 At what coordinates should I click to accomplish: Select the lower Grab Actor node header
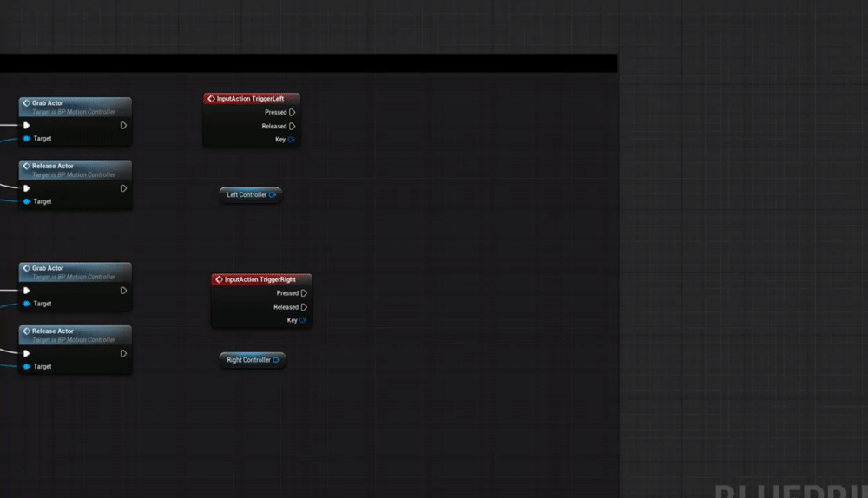tap(76, 272)
